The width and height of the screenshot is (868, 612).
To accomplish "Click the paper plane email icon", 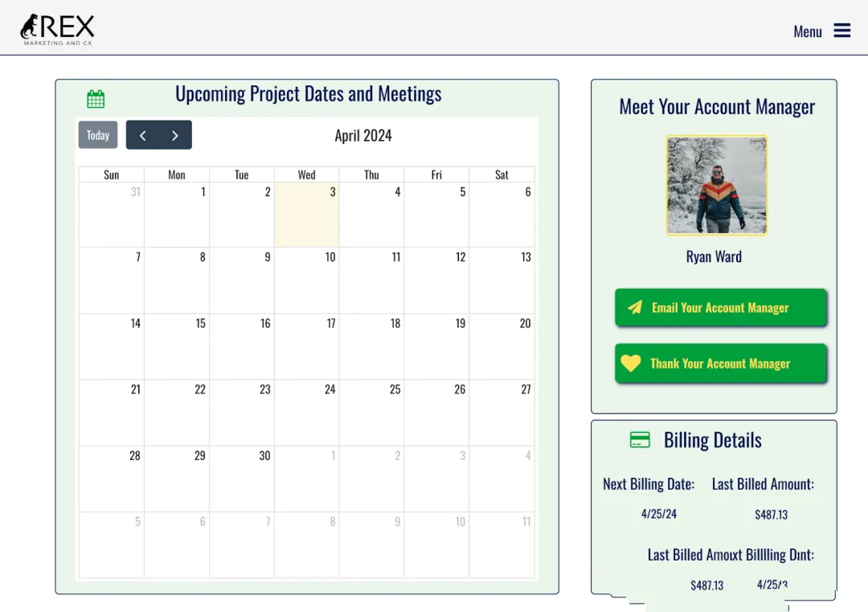I will pos(635,307).
